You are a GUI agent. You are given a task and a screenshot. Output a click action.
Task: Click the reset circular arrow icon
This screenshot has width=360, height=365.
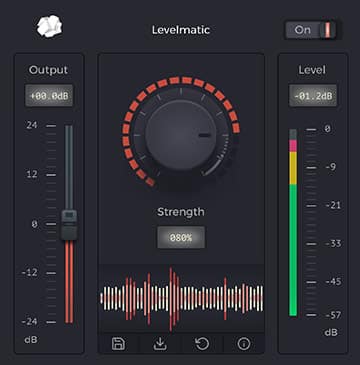[x=202, y=344]
